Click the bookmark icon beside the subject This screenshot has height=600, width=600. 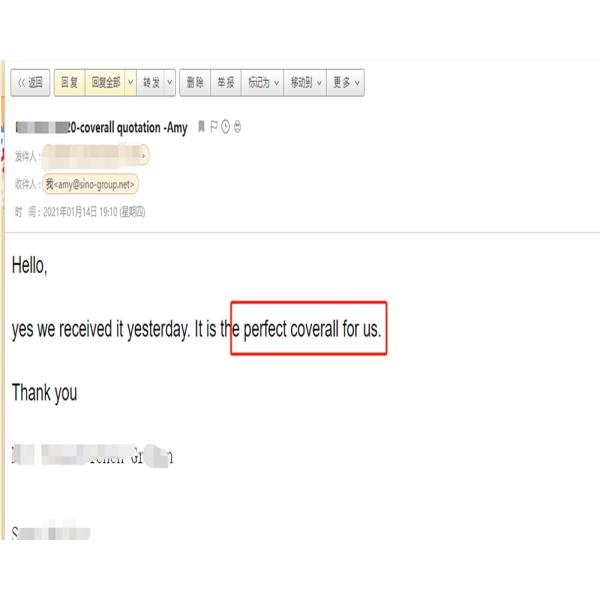201,127
